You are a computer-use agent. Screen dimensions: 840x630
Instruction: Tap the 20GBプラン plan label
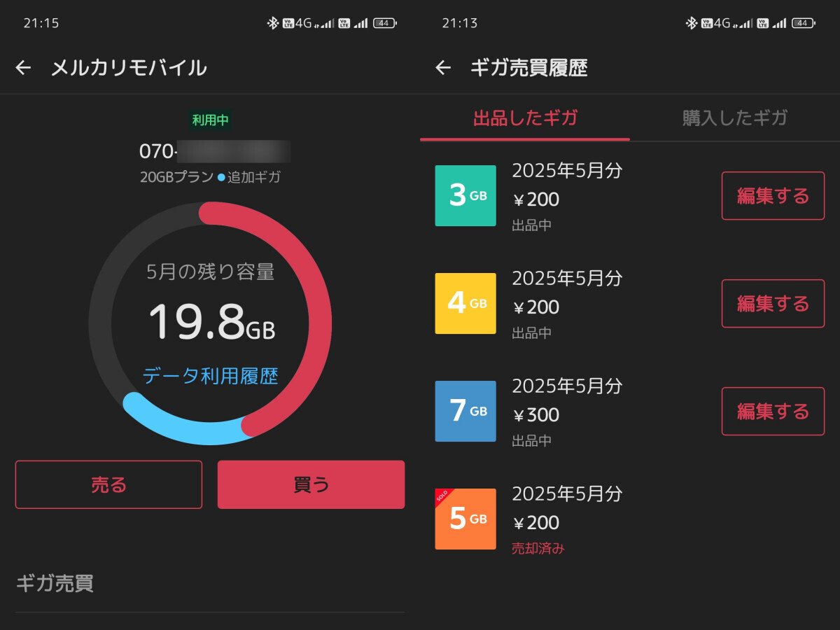pyautogui.click(x=176, y=177)
